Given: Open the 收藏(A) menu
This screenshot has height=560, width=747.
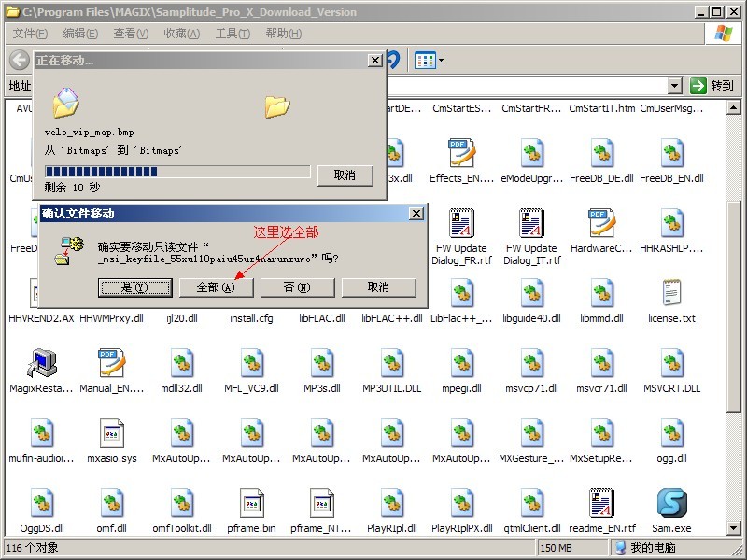Looking at the screenshot, I should 181,34.
